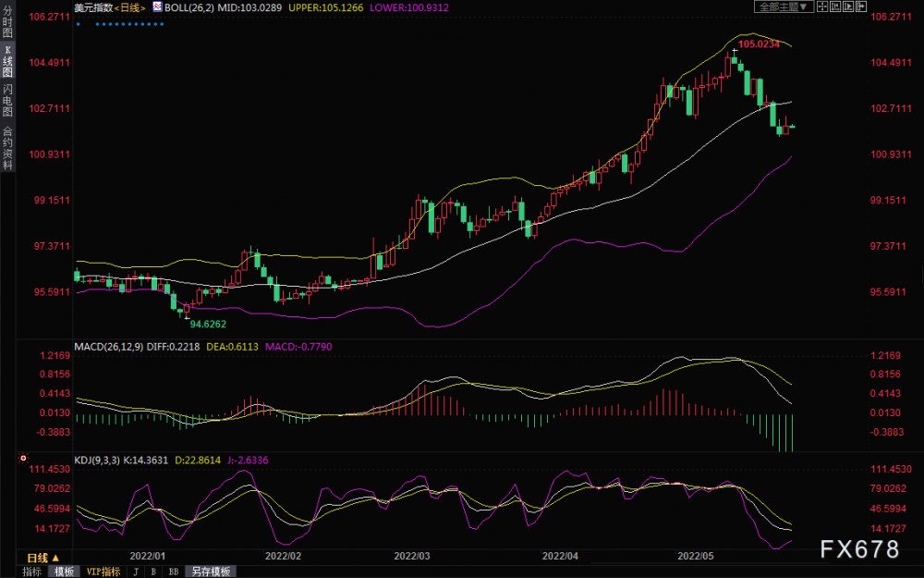Expand the 日线 period selector
The width and height of the screenshot is (924, 578).
pyautogui.click(x=43, y=558)
